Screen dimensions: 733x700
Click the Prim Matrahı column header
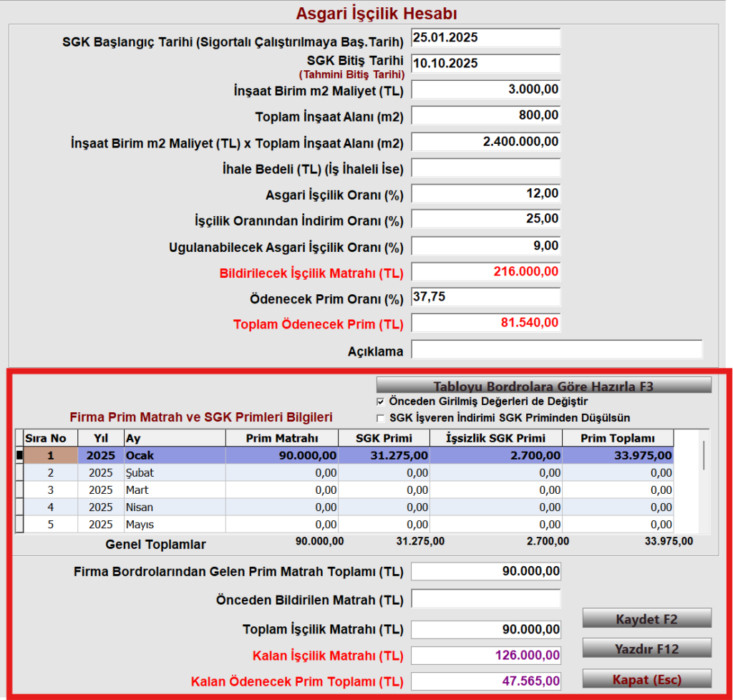(282, 438)
